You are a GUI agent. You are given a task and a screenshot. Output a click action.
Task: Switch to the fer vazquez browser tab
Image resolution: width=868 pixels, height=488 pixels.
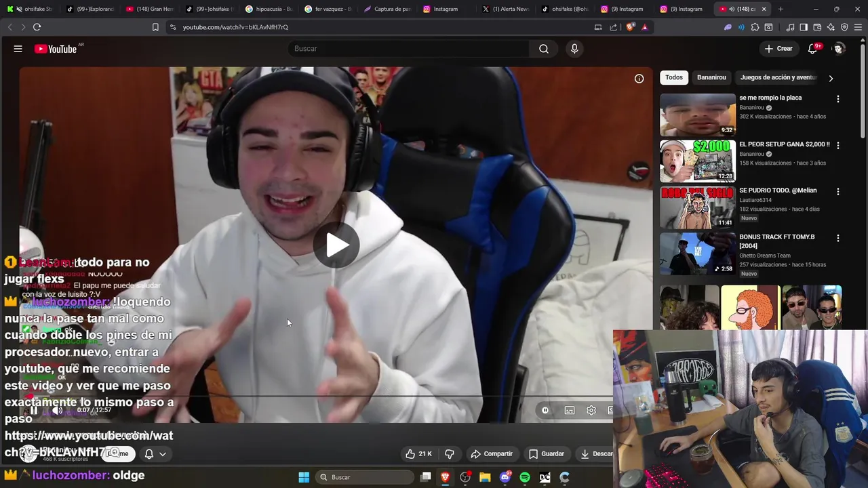(x=328, y=9)
